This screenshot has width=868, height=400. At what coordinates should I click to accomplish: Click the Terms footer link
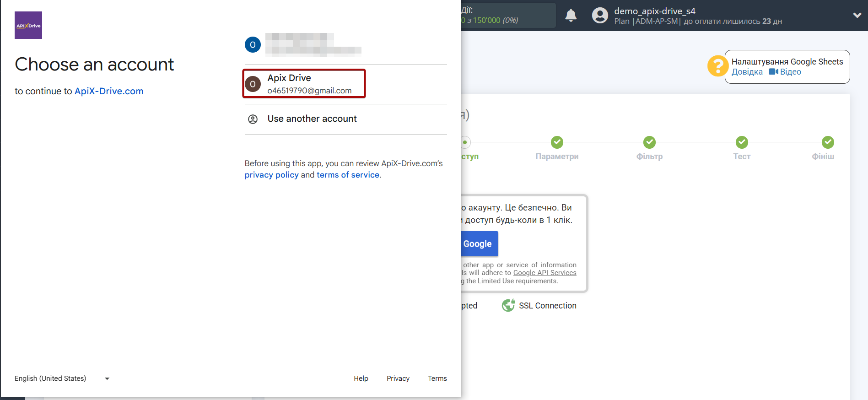437,378
